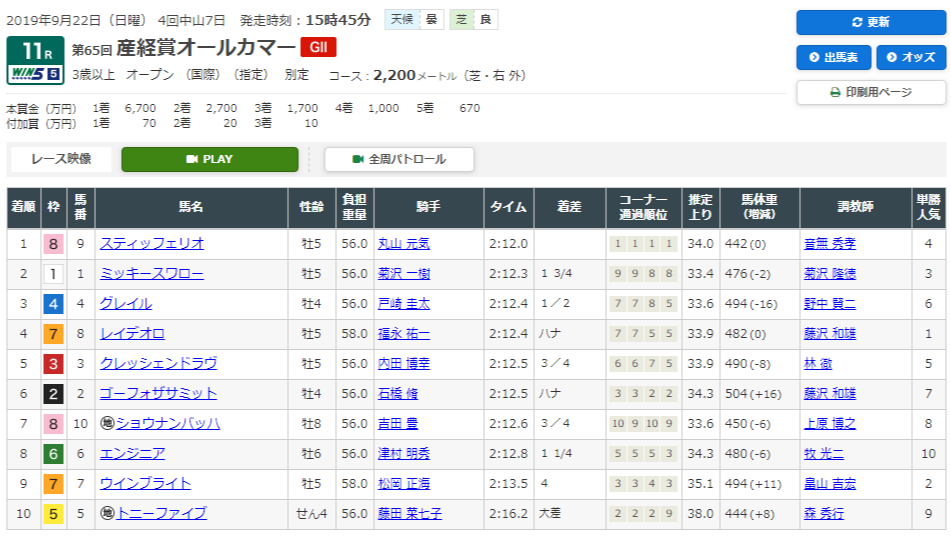
Task: Click the white frame 1 badge for ミッキースワロー
Action: (53, 274)
